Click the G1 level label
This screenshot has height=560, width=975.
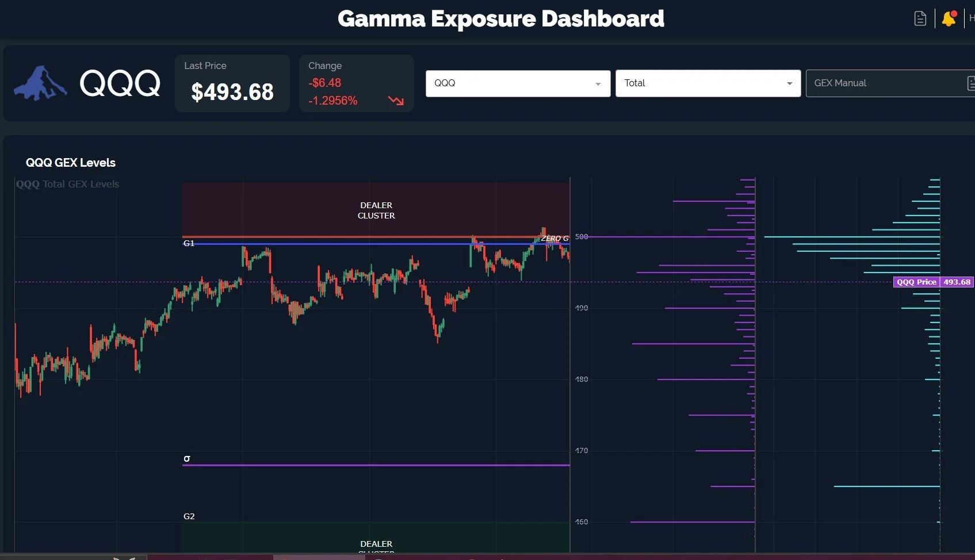tap(189, 243)
